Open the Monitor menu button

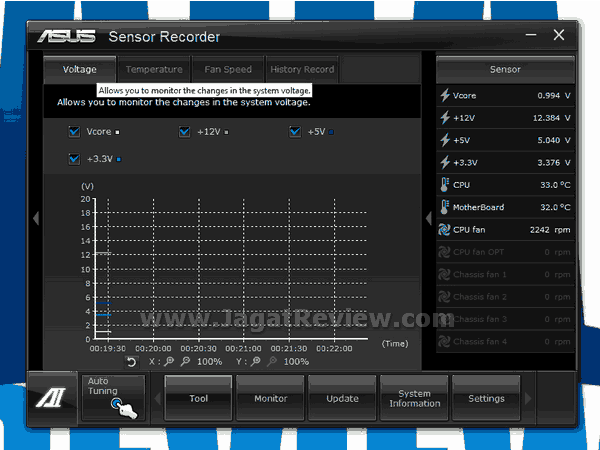271,398
